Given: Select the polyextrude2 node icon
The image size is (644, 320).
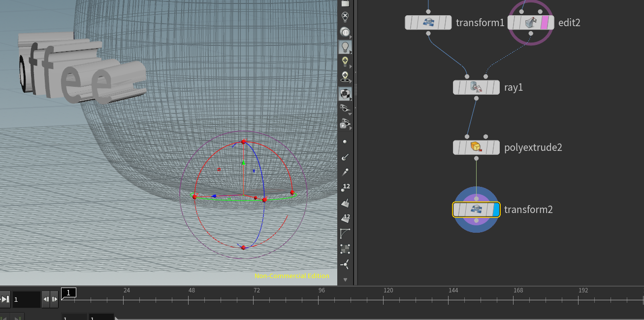Looking at the screenshot, I should coord(476,147).
